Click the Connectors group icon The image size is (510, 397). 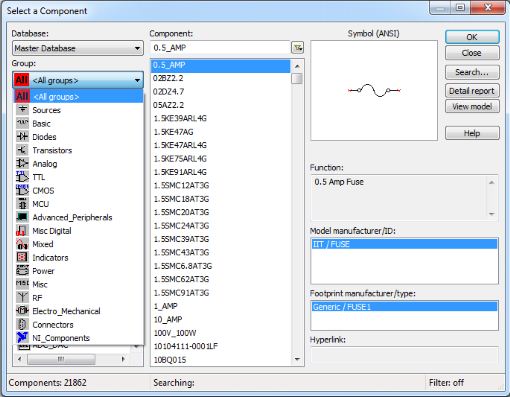click(22, 324)
